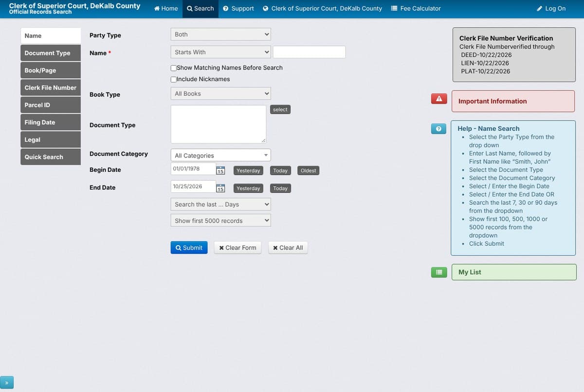The width and height of the screenshot is (584, 392).
Task: Click the Clerk of Superior Court site title
Action: tap(74, 6)
